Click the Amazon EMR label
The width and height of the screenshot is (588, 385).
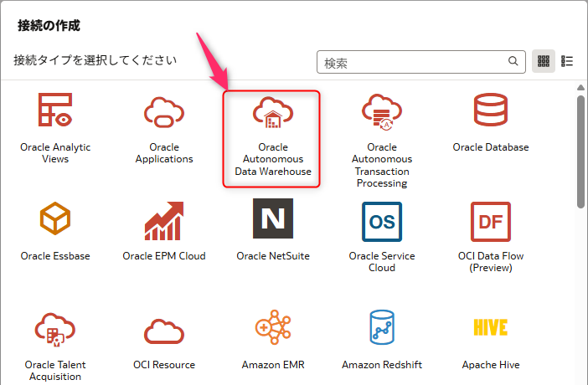pos(272,365)
